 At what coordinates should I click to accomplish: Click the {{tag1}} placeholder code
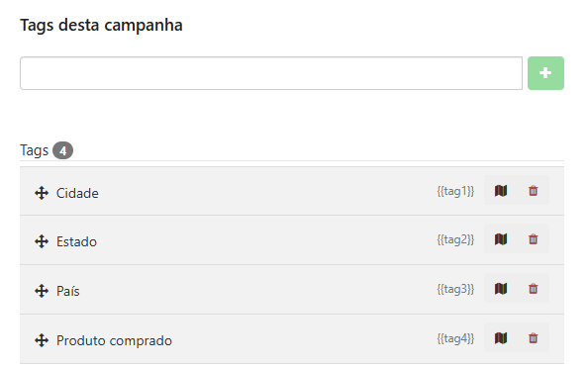point(455,191)
